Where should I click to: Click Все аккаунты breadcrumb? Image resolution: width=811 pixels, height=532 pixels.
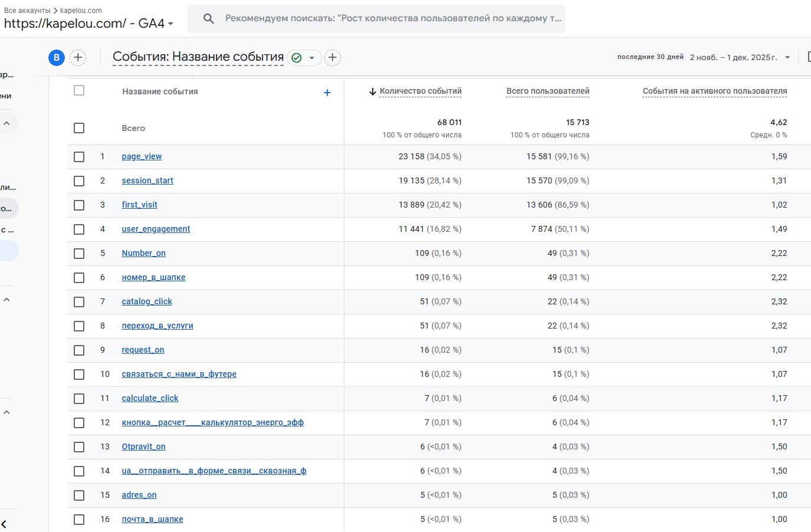click(27, 11)
